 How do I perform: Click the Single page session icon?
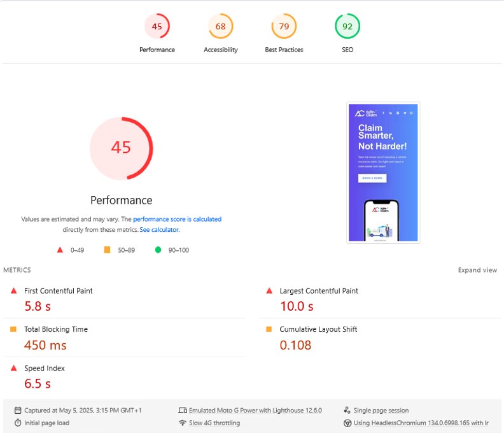[347, 410]
